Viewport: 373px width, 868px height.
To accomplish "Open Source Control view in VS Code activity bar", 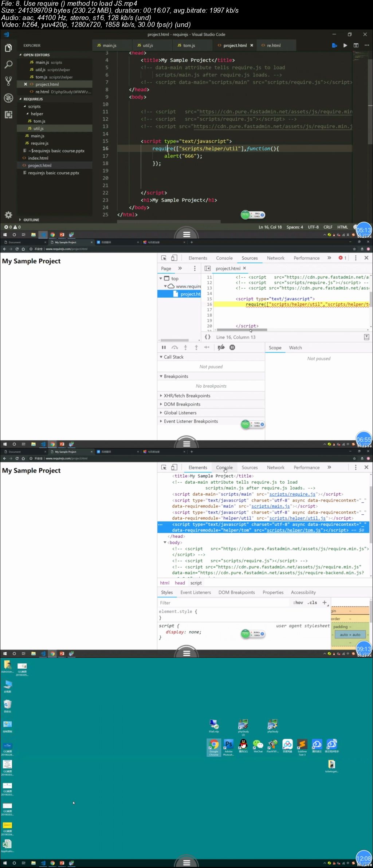I will [8, 81].
